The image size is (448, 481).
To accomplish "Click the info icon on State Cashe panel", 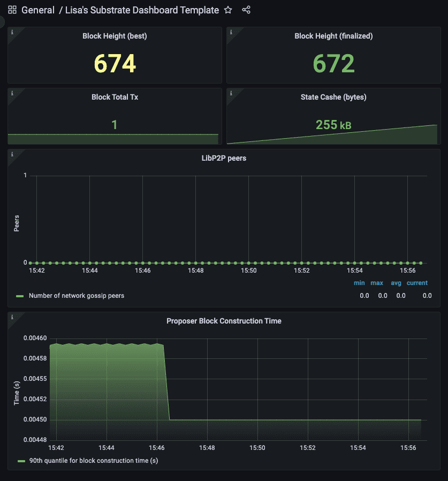I will [x=231, y=93].
